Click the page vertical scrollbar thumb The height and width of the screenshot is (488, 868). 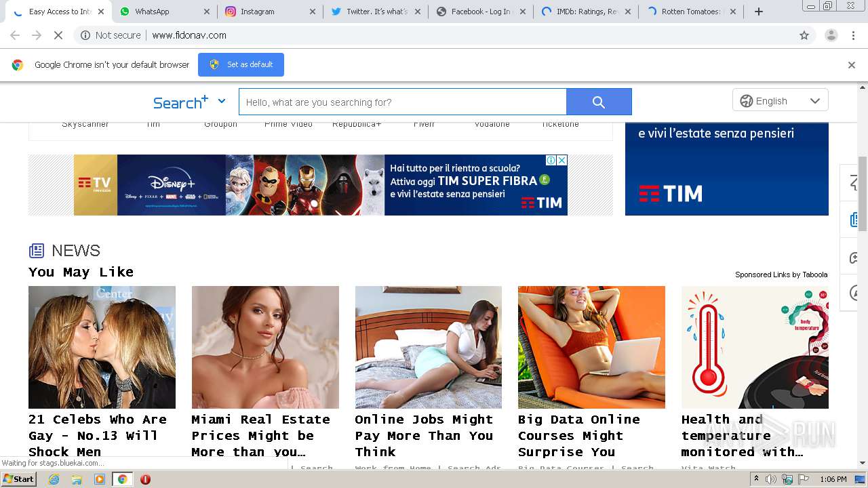click(863, 194)
